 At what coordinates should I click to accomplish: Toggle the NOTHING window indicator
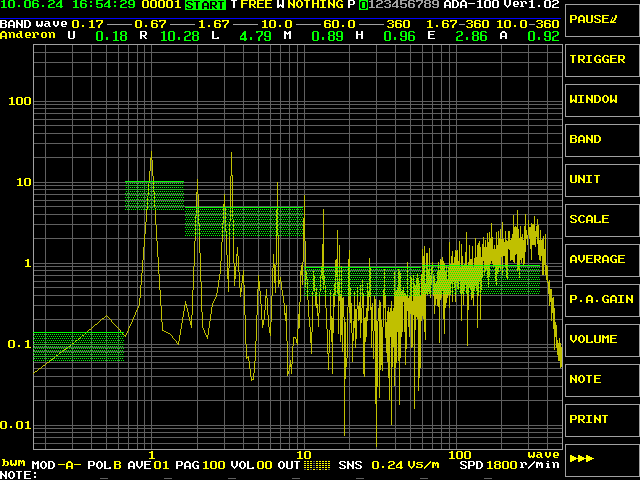[x=315, y=5]
